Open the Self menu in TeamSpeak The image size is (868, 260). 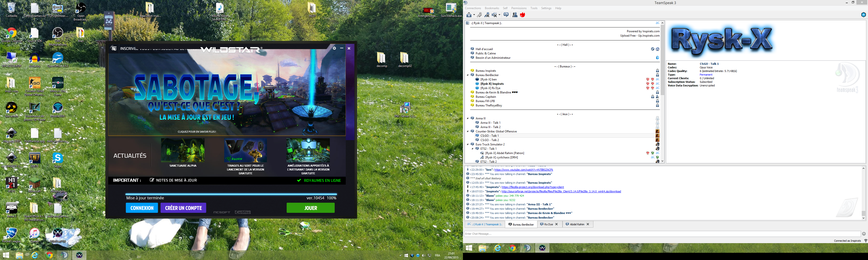(x=505, y=8)
